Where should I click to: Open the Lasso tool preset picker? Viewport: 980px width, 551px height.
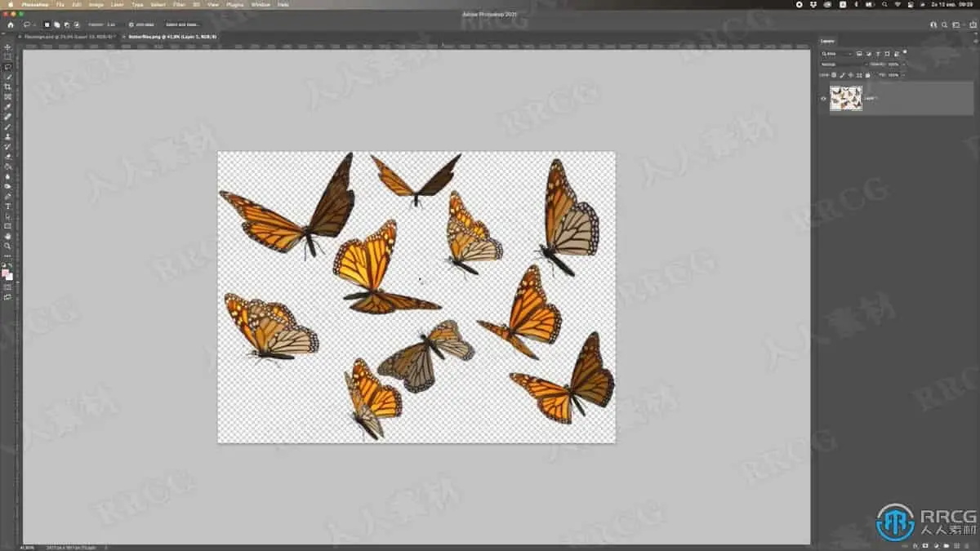point(28,24)
